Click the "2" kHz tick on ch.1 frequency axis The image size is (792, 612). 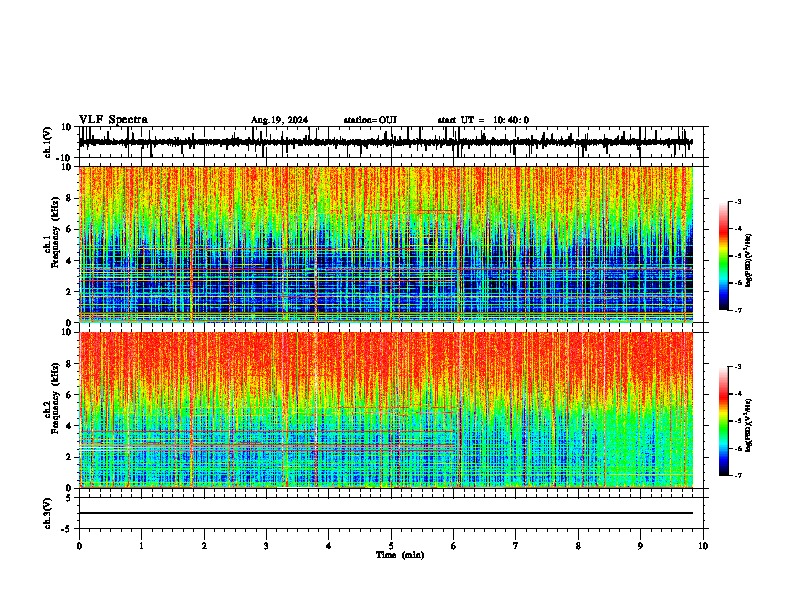point(69,291)
